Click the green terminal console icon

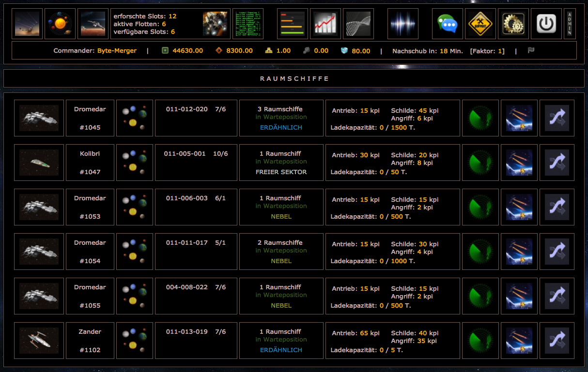point(248,24)
